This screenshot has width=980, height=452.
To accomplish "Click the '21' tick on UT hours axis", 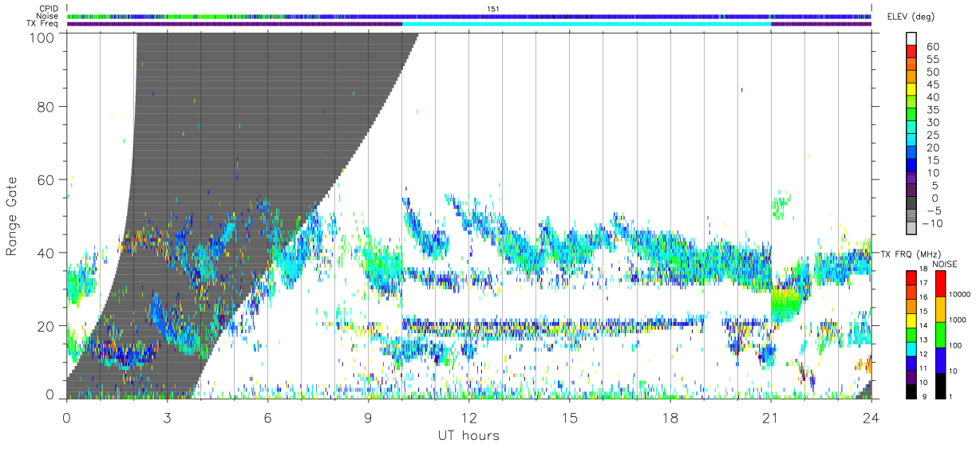I will coord(771,417).
